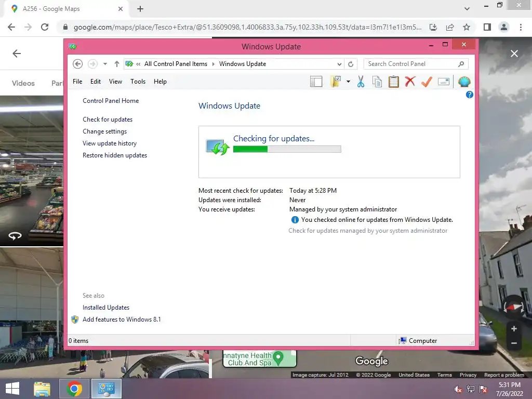Screen dimensions: 532x399
Task: Click the folder options checklist icon
Action: click(336, 82)
